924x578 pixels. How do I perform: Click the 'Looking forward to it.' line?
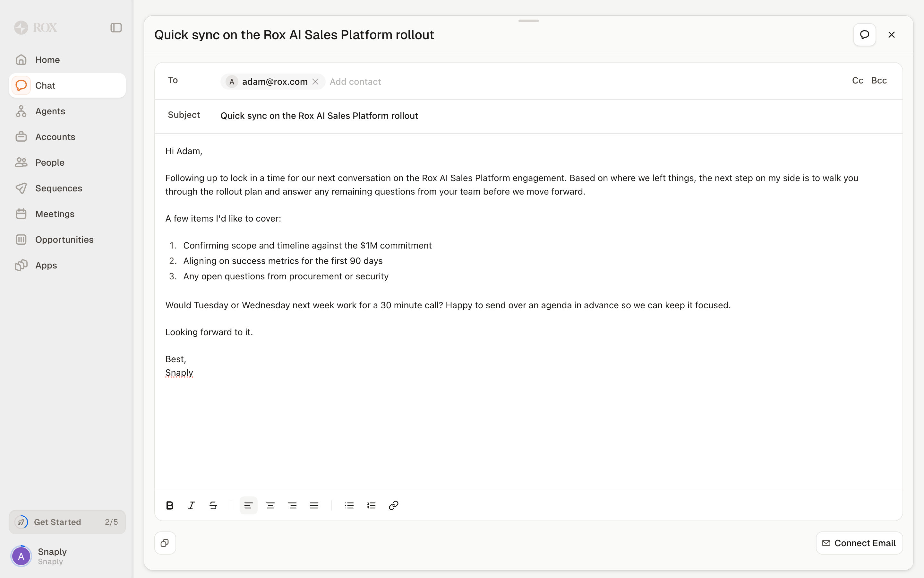click(209, 332)
